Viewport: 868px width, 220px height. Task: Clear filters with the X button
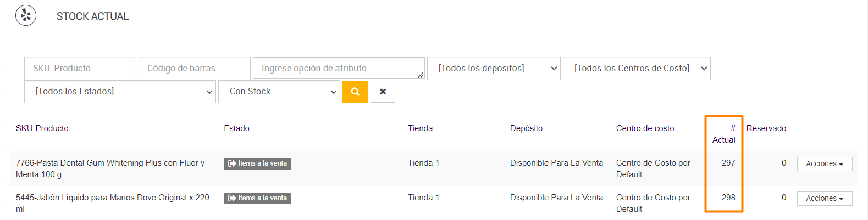coord(383,92)
